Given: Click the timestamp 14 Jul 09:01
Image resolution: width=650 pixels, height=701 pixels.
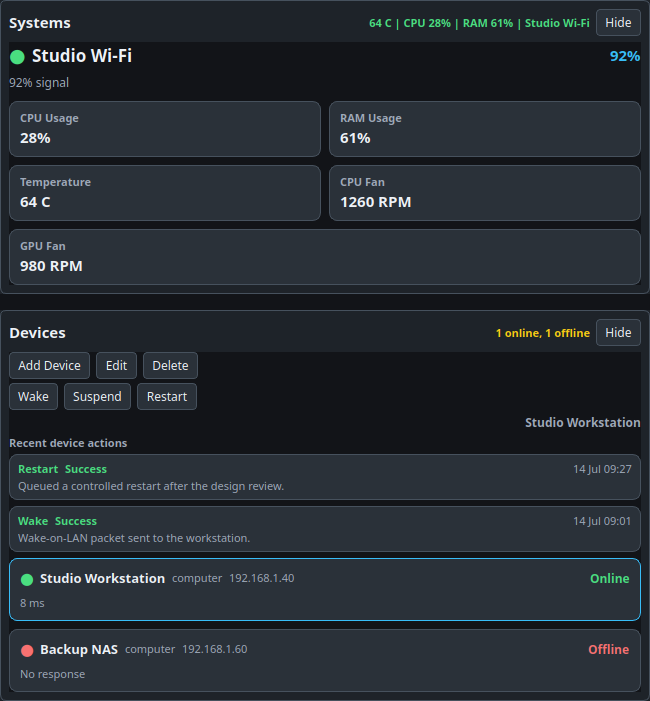Looking at the screenshot, I should [602, 521].
